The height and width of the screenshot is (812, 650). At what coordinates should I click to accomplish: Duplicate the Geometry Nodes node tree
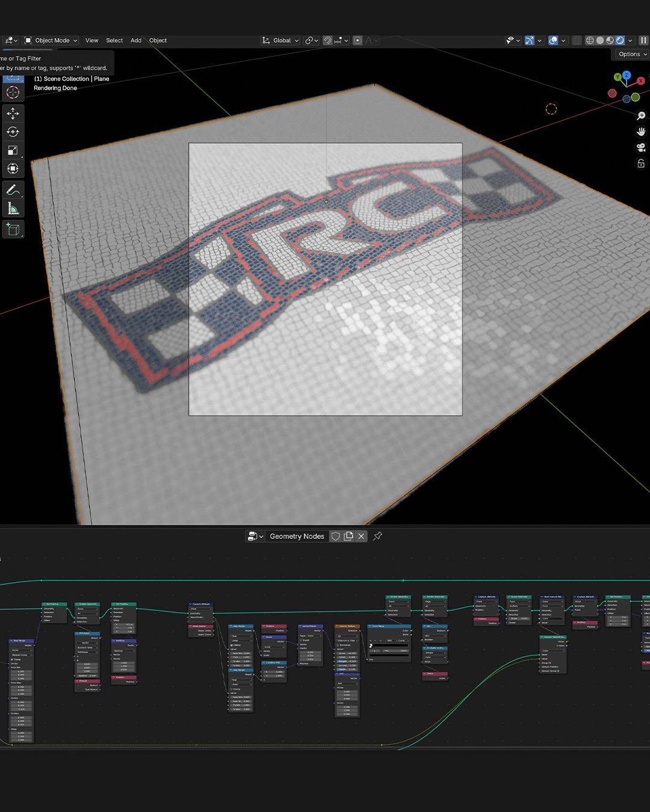click(348, 536)
